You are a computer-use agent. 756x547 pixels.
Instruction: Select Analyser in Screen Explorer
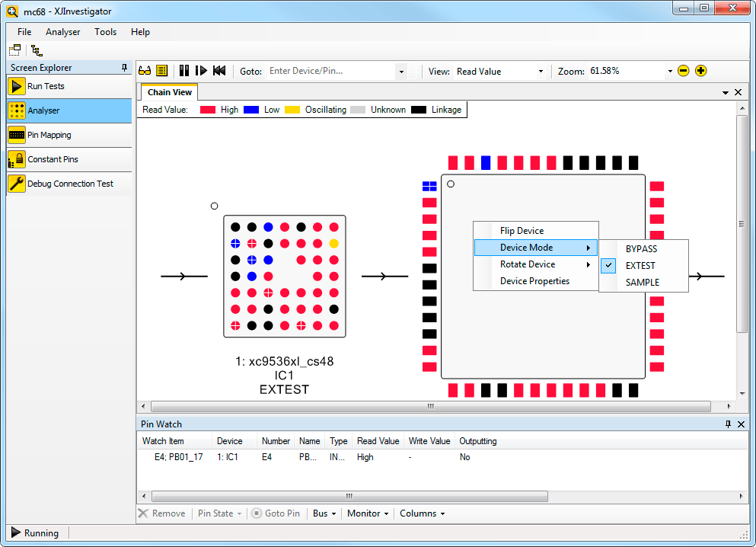click(x=69, y=110)
